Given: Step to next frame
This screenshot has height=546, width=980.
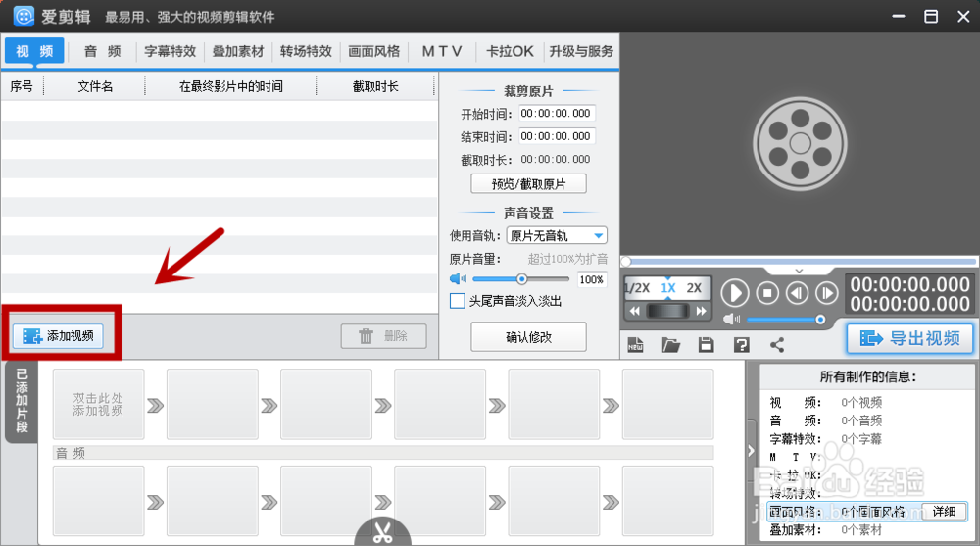Looking at the screenshot, I should [826, 293].
